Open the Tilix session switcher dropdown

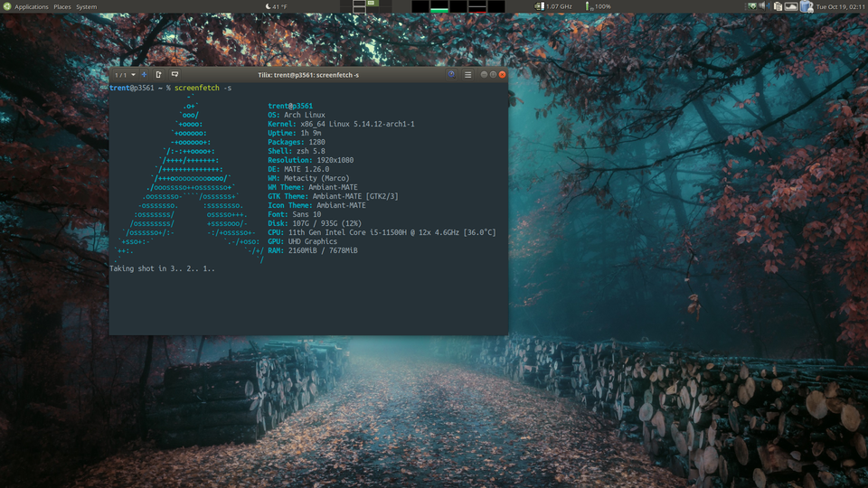pyautogui.click(x=126, y=74)
